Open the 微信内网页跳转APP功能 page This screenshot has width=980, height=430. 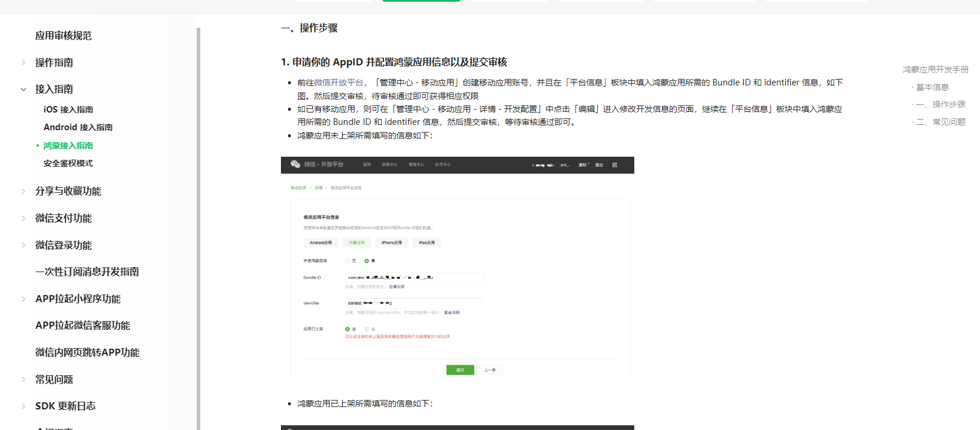pos(88,353)
